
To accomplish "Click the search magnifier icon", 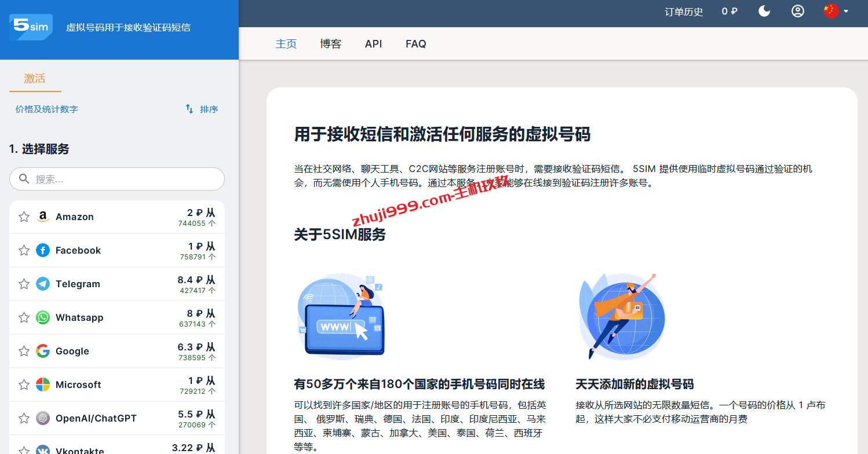I will click(24, 179).
